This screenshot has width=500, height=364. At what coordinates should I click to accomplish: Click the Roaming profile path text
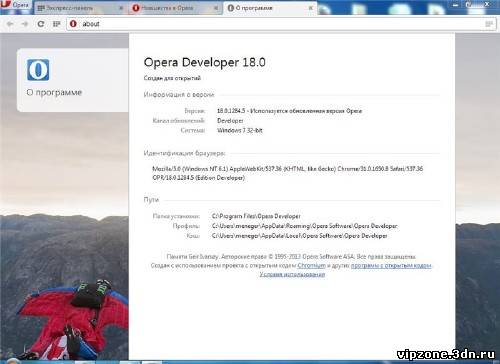tap(304, 226)
